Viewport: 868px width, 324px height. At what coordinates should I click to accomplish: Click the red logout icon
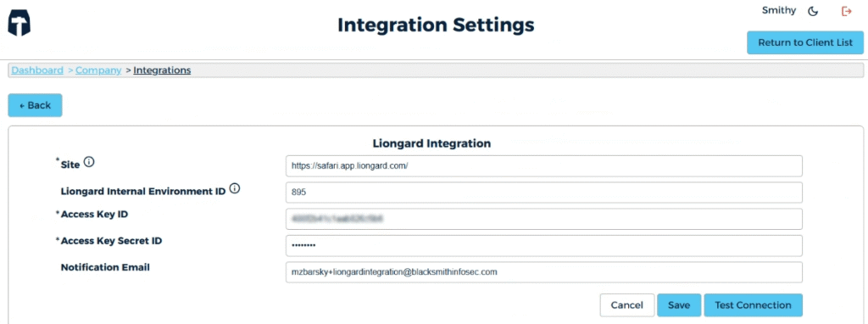(x=846, y=11)
